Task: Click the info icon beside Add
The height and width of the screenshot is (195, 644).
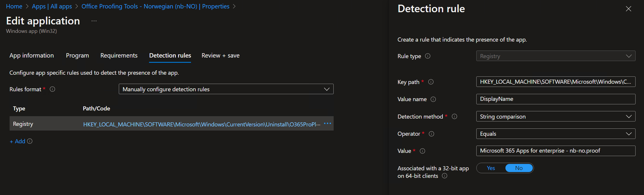Action: (x=30, y=141)
